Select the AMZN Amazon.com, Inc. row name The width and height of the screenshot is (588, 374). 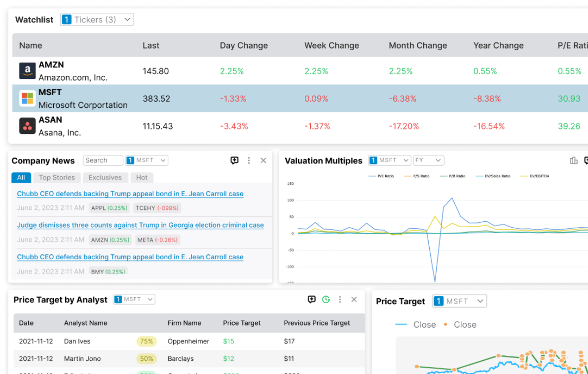(73, 71)
